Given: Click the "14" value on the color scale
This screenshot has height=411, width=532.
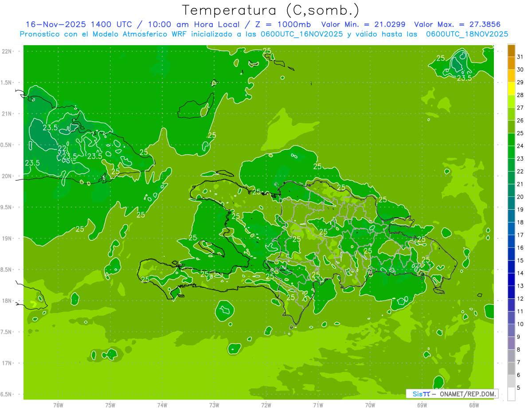Looking at the screenshot, I should (x=520, y=273).
